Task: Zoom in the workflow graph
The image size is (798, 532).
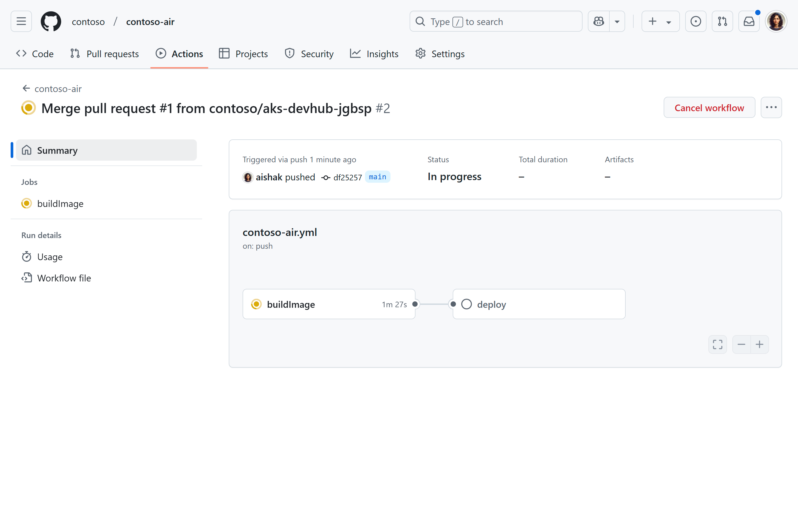Action: tap(760, 344)
